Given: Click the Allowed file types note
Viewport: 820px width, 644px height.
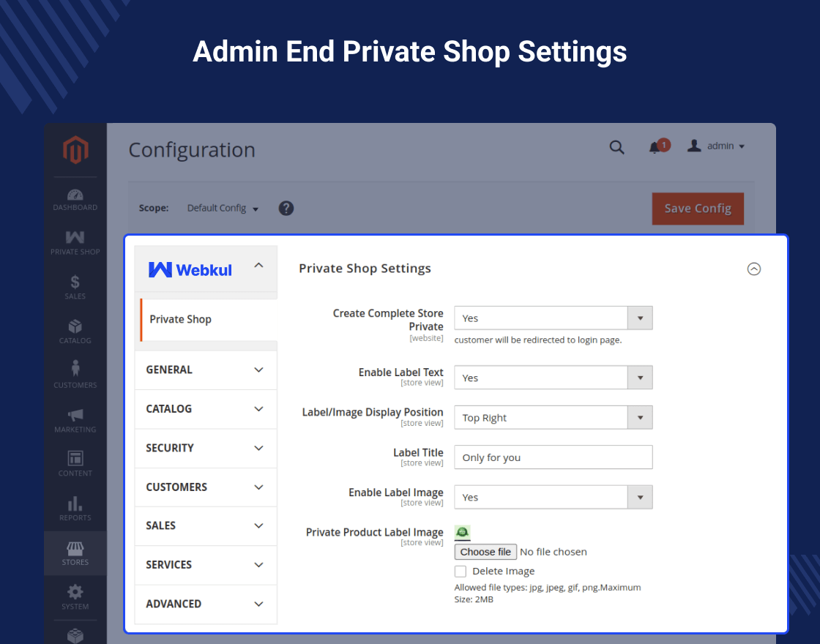Looking at the screenshot, I should coord(548,594).
